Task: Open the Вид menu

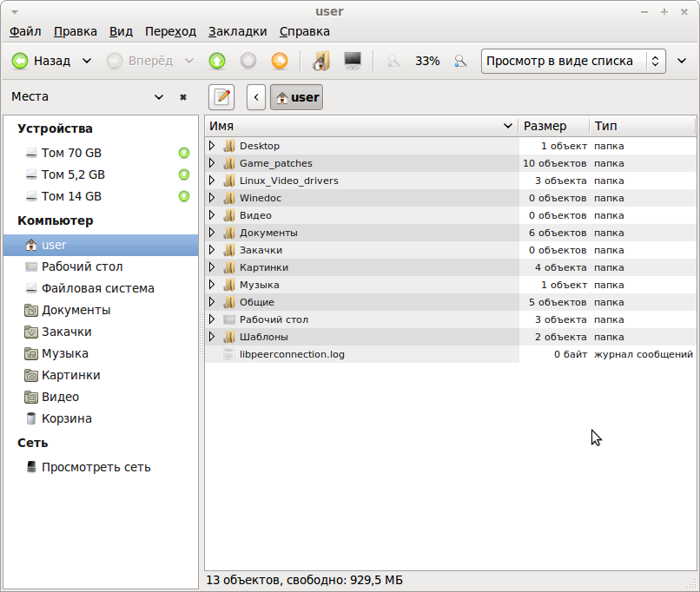Action: [121, 31]
